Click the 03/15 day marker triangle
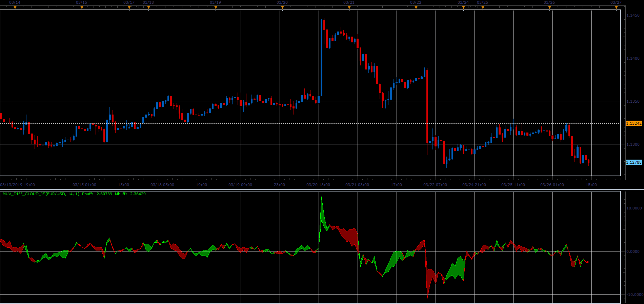The width and height of the screenshot is (644, 304). coord(82,7)
